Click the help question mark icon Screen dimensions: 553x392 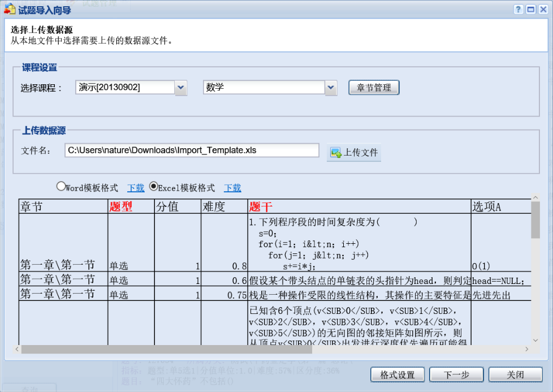click(518, 10)
